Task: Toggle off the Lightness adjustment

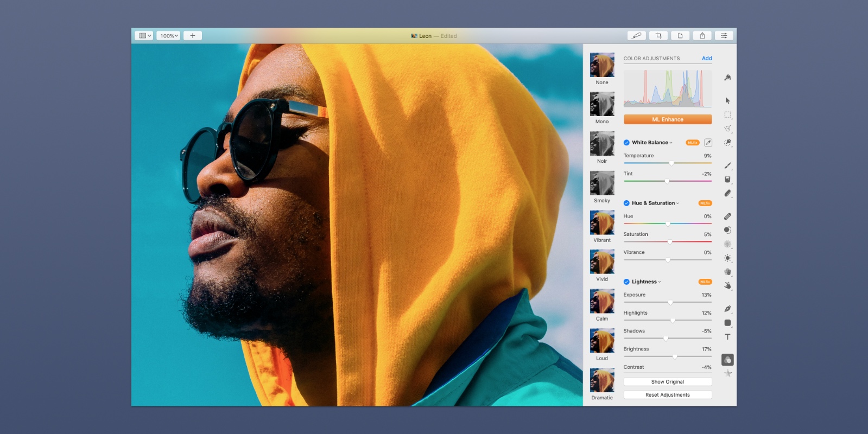Action: 626,282
